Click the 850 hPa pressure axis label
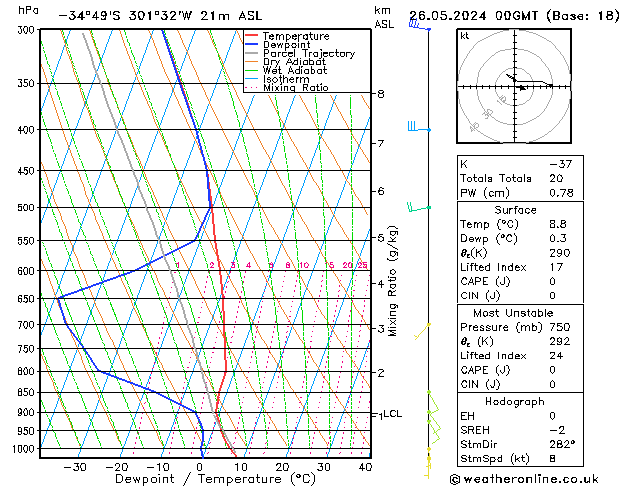Viewport: 629px width, 486px height. (28, 393)
